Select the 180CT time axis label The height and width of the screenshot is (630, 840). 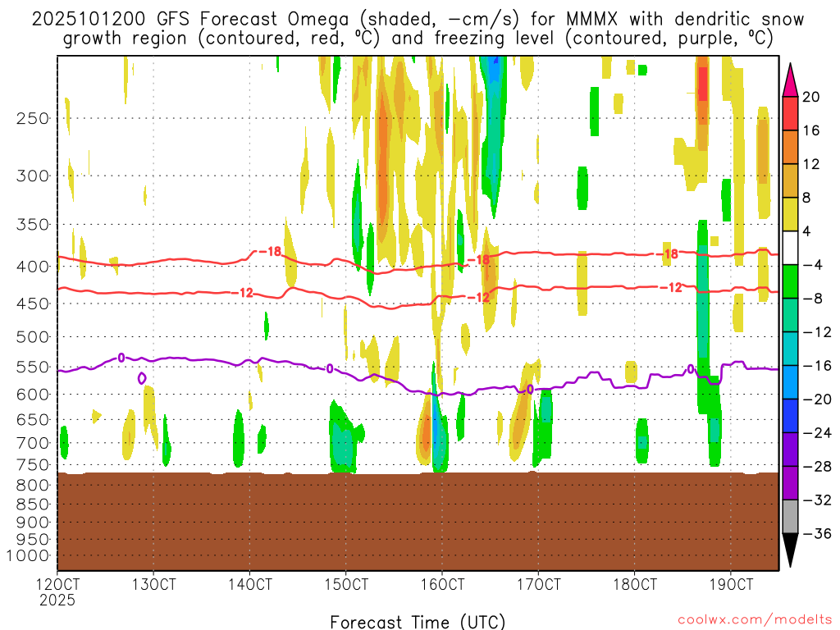(x=635, y=585)
